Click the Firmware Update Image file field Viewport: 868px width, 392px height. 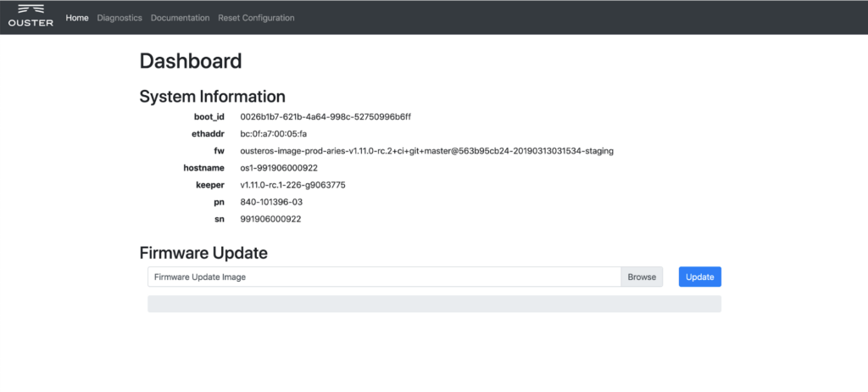(384, 277)
